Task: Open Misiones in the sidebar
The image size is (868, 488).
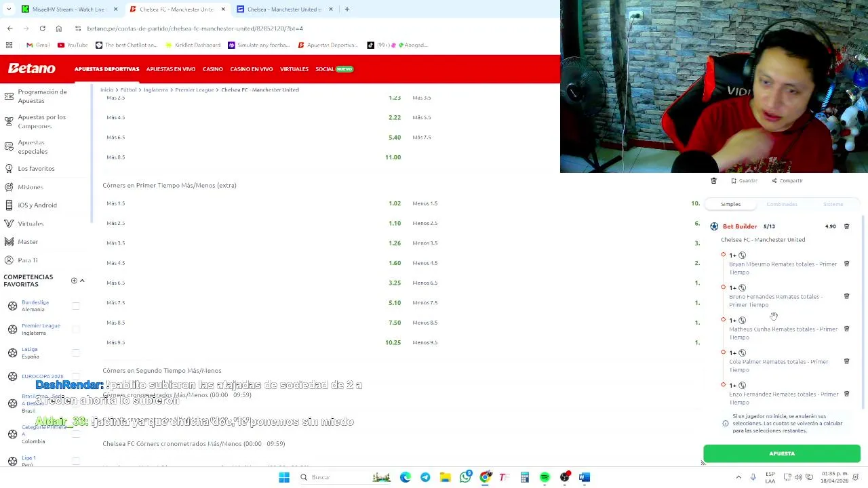Action: tap(30, 186)
